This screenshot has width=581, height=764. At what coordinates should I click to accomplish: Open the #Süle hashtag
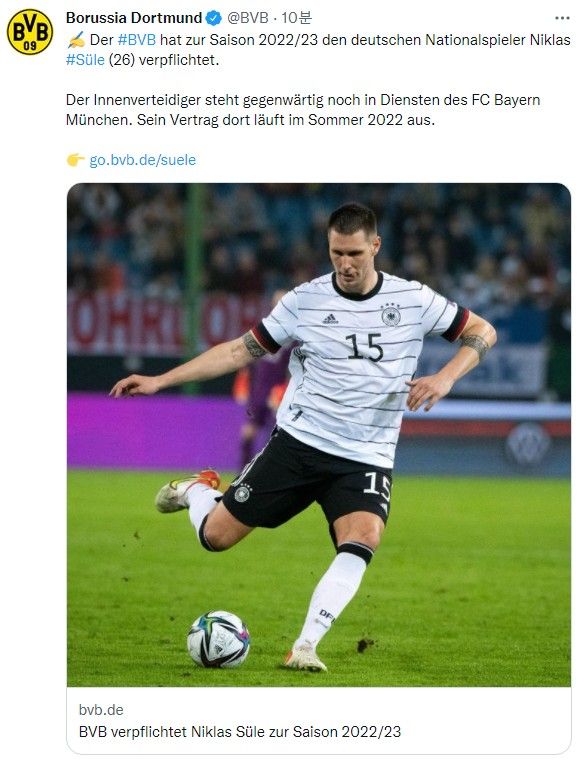tap(85, 60)
